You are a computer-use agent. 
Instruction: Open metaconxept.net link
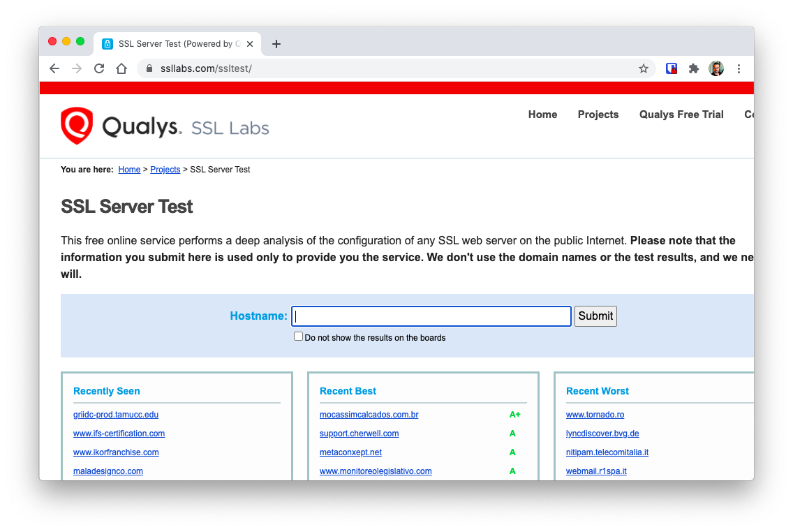[x=350, y=452]
